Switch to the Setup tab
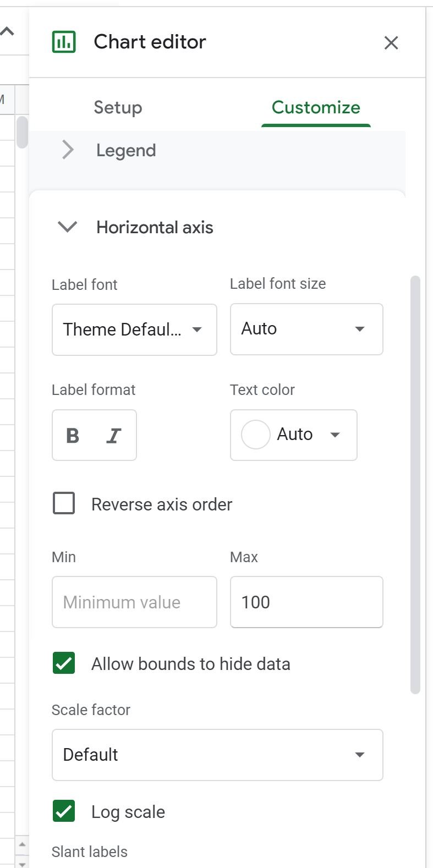The width and height of the screenshot is (433, 868). 118,107
